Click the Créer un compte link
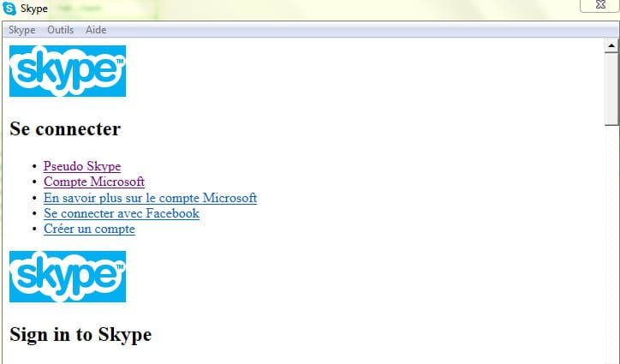Screen dimensions: 620x364 (89, 229)
